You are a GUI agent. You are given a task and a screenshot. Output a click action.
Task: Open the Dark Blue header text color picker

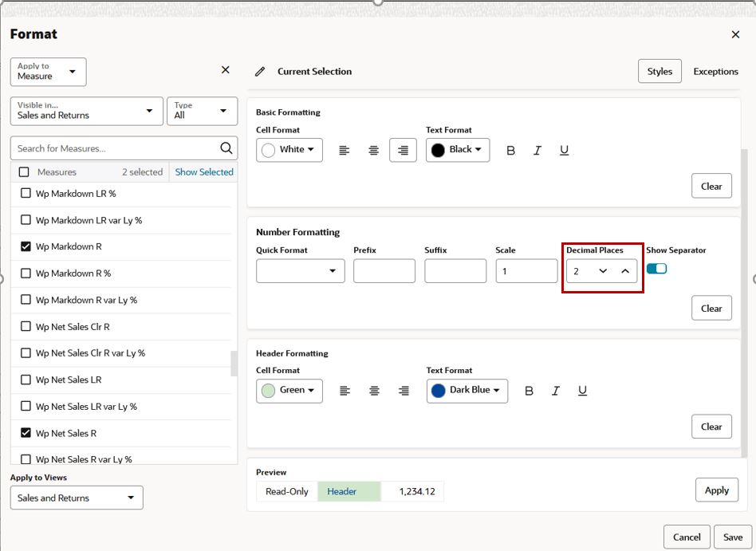pos(467,390)
